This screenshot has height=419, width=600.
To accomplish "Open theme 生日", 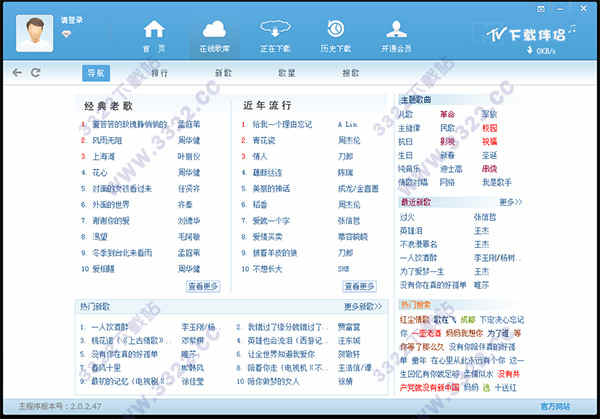I will (406, 155).
